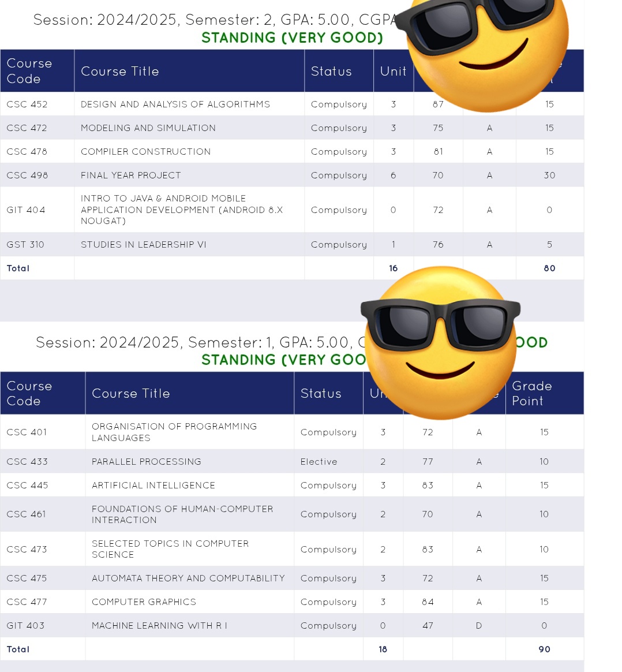The image size is (622, 672).
Task: Click the title COMPUTER GRAPHICS
Action: (x=144, y=602)
